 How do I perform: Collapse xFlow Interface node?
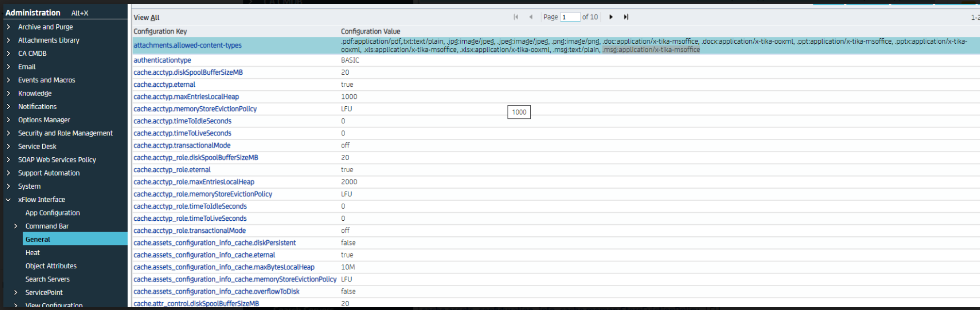pos(8,199)
